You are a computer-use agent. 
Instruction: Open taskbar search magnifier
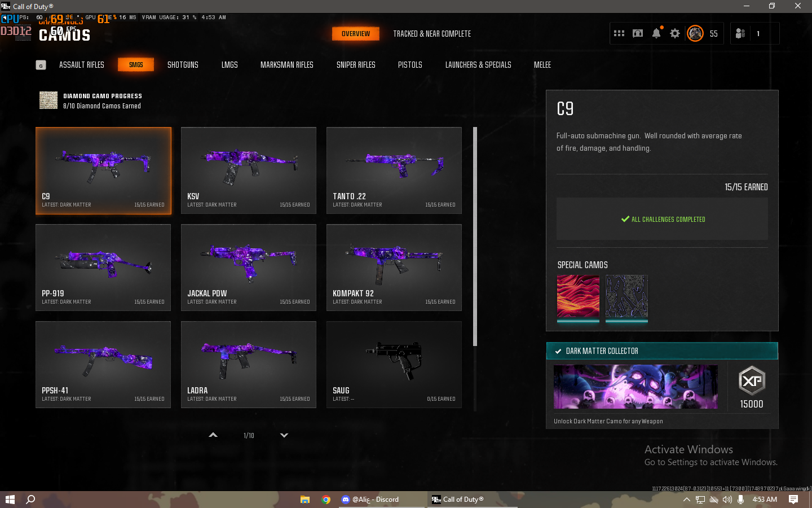(x=31, y=500)
